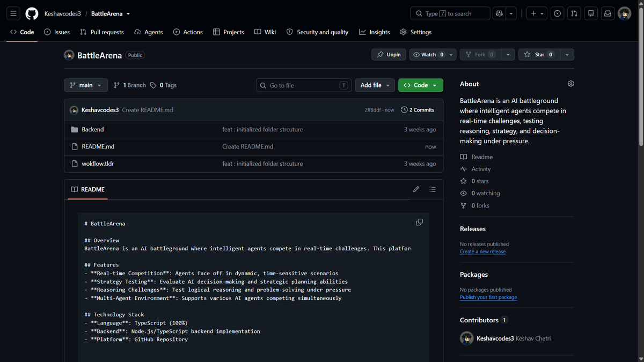The width and height of the screenshot is (644, 362).
Task: Open the Backend folder name
Action: (93, 129)
